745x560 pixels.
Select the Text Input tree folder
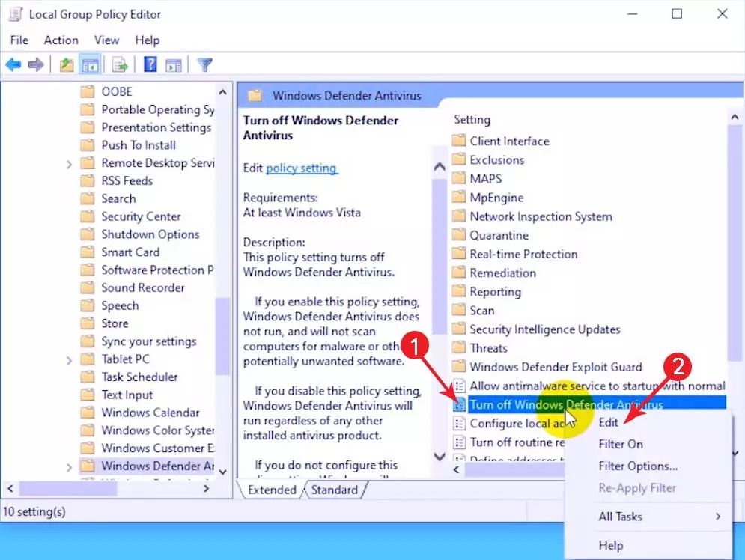coord(127,395)
